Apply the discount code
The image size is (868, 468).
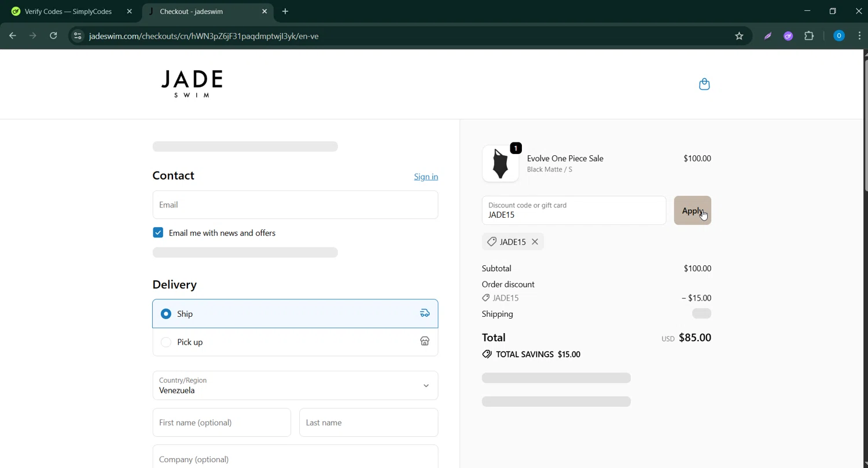click(693, 210)
